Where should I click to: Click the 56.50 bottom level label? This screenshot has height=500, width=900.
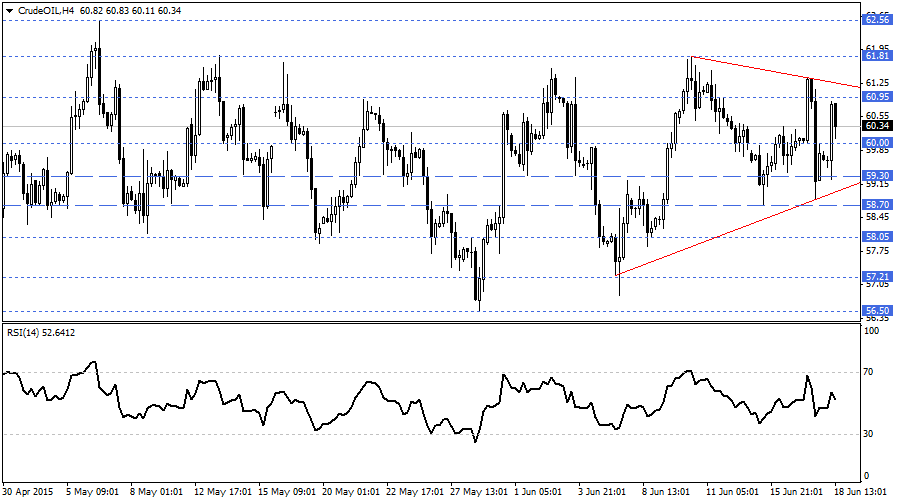(x=877, y=311)
